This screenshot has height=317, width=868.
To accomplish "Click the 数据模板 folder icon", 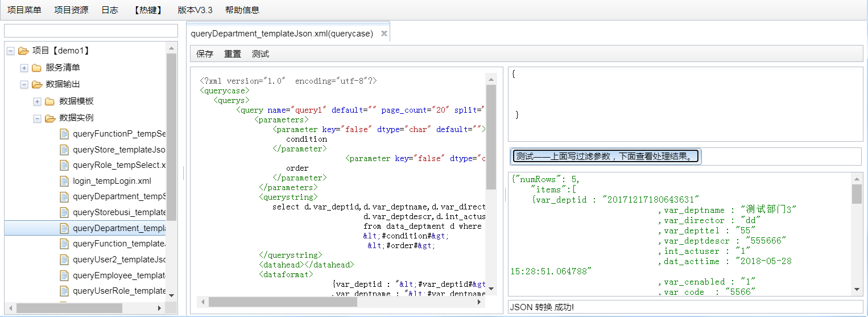I will tap(51, 101).
